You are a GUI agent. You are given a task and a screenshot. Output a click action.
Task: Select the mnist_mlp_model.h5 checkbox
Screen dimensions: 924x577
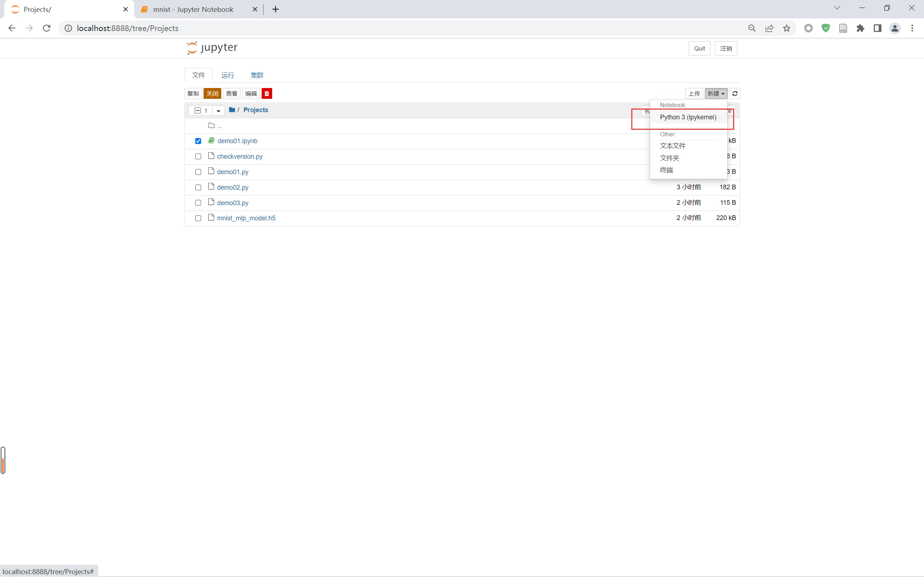click(198, 218)
